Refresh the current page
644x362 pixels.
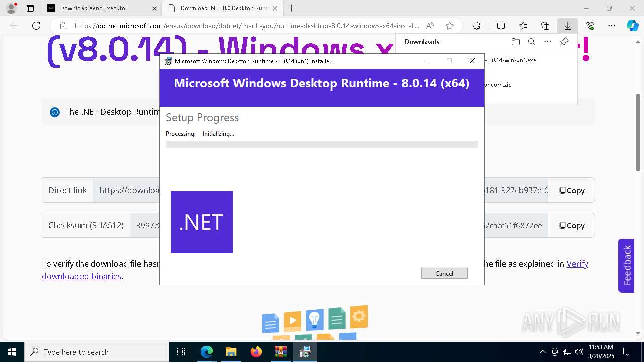[x=36, y=26]
